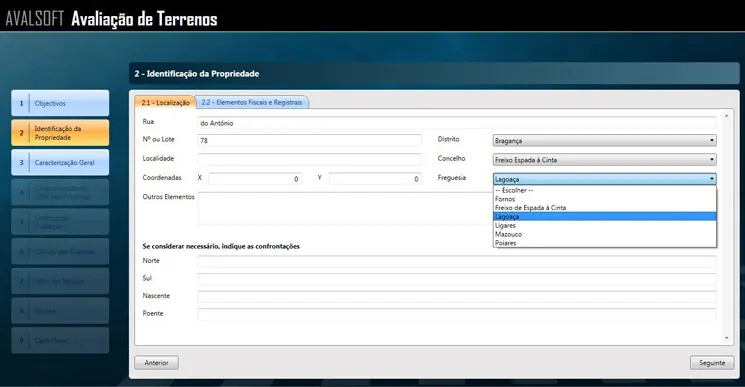Image resolution: width=745 pixels, height=387 pixels.
Task: Open the Distrito dropdown
Action: pos(604,141)
